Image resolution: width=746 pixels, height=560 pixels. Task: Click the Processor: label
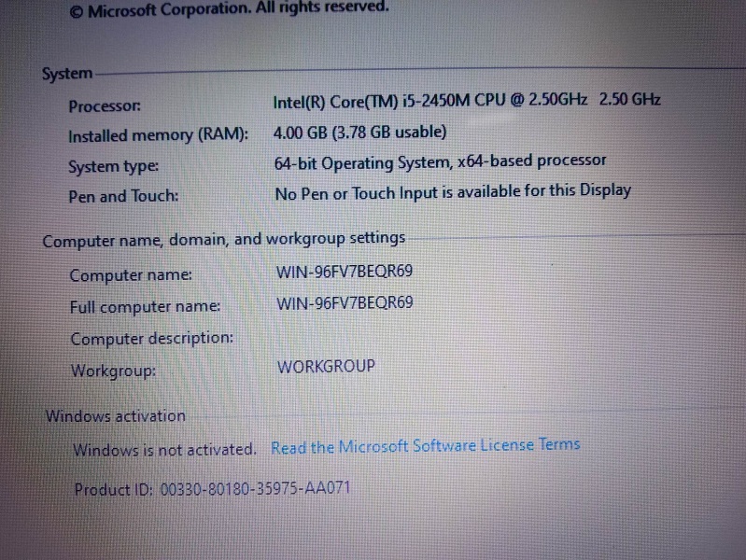105,106
